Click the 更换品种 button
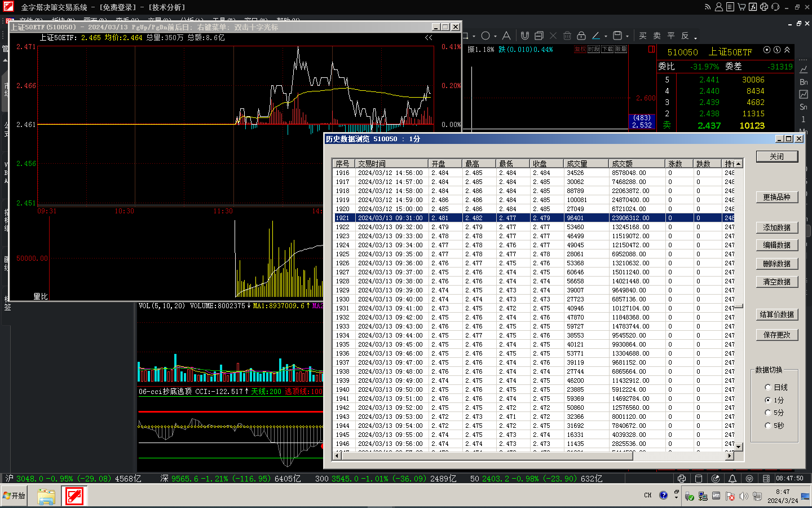 [777, 197]
